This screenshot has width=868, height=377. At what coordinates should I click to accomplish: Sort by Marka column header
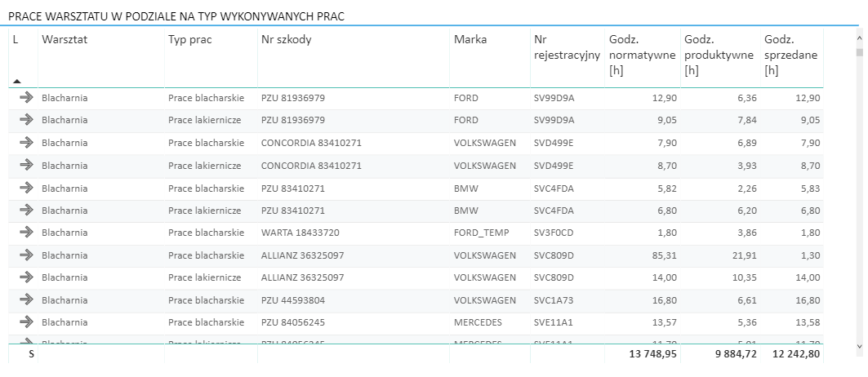click(470, 39)
